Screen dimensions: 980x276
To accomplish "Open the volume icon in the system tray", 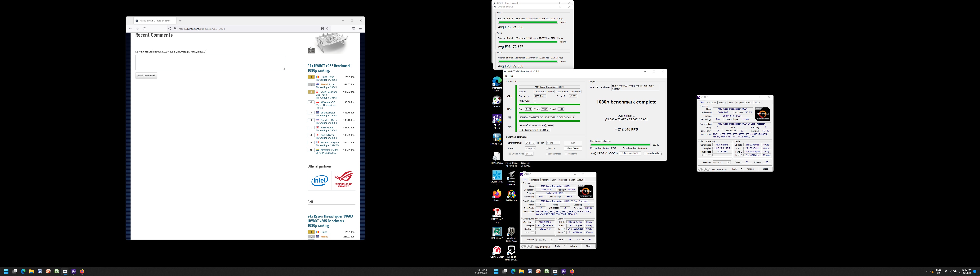I will click(x=950, y=271).
